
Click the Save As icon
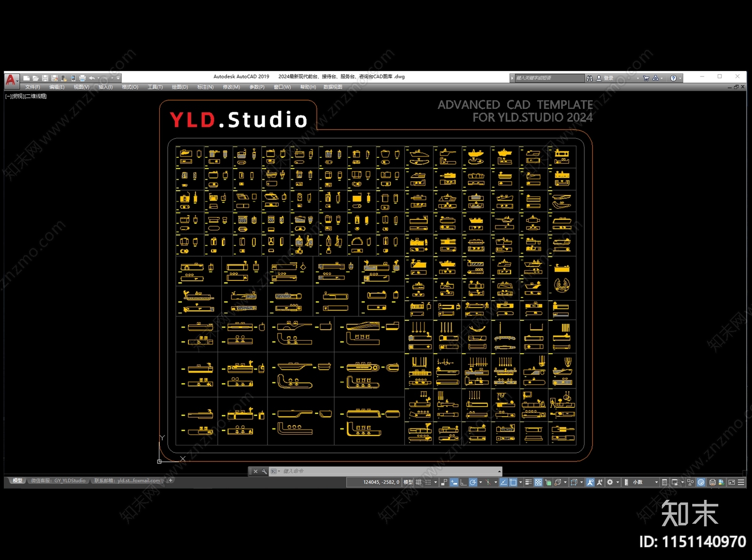[55, 78]
